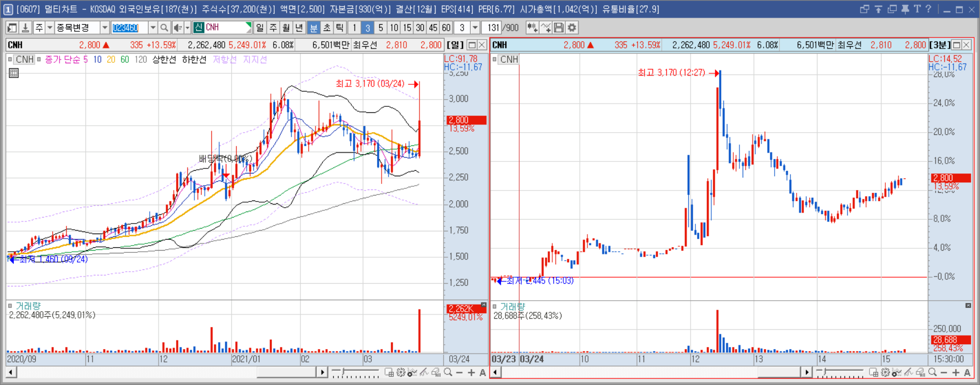Click the CNH label in the 3-minute chart
The image size is (980, 385).
pos(509,59)
